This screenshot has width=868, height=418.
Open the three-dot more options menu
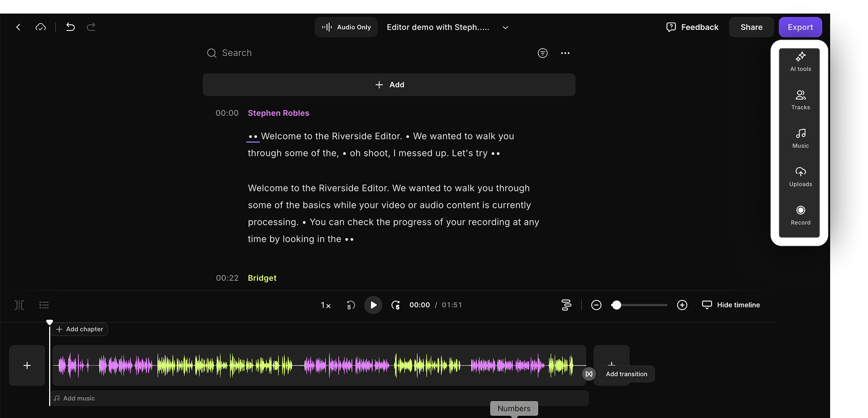[565, 53]
